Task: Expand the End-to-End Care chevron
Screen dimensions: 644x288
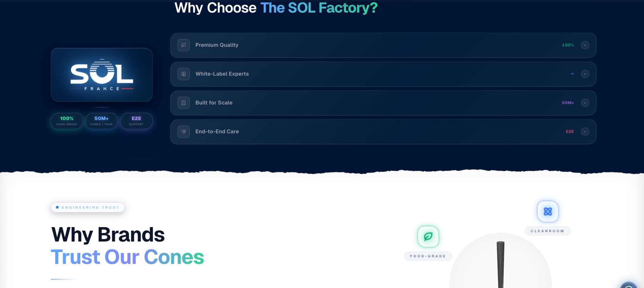Action: (585, 132)
